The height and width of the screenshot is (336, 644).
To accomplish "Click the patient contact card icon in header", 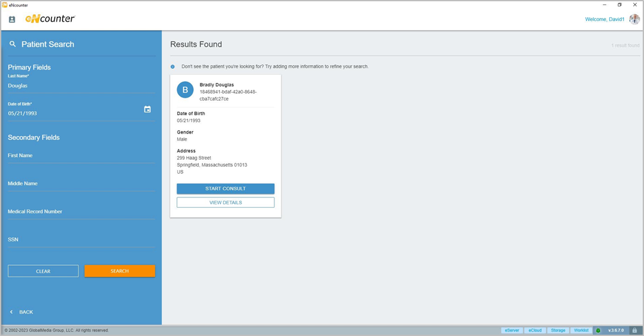I will (x=12, y=19).
